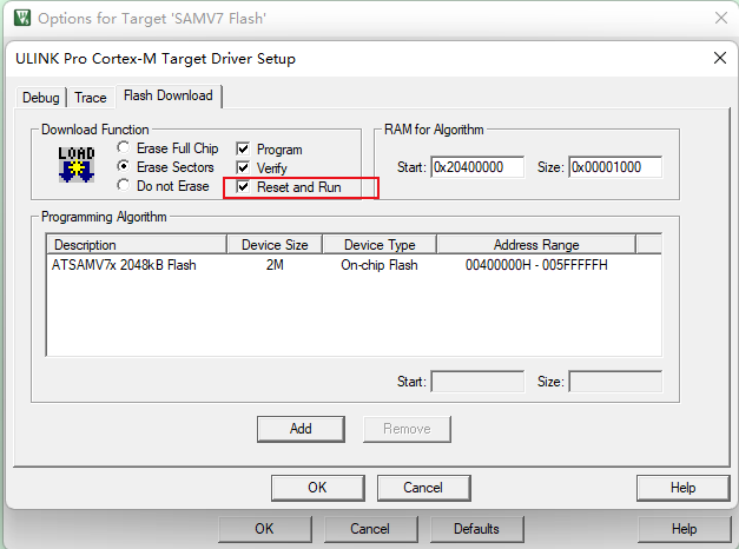Viewport: 740px width, 550px height.
Task: Click Cancel in the Target Driver Setup dialog
Action: [423, 487]
